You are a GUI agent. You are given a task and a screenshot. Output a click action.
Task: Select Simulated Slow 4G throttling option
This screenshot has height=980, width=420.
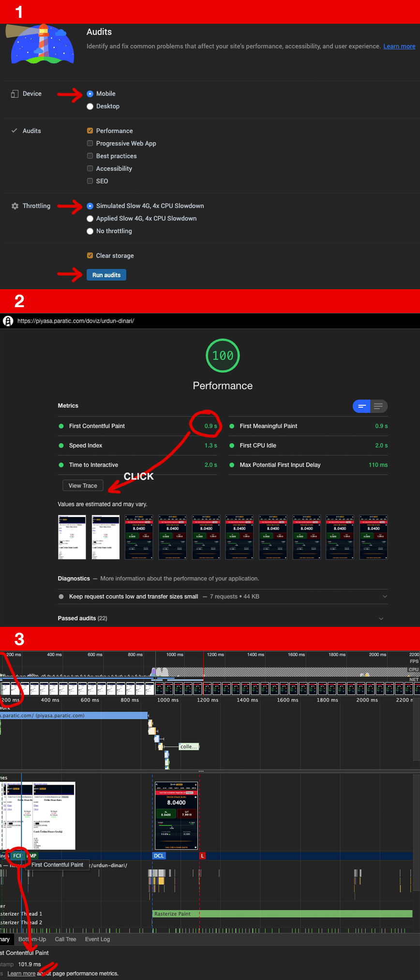click(90, 206)
